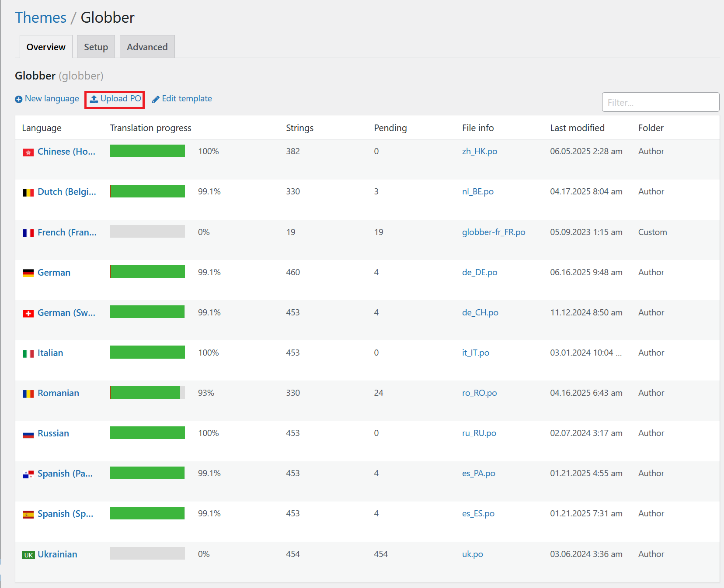Open Spanish (Spain) language link
The height and width of the screenshot is (588, 724).
(x=66, y=514)
